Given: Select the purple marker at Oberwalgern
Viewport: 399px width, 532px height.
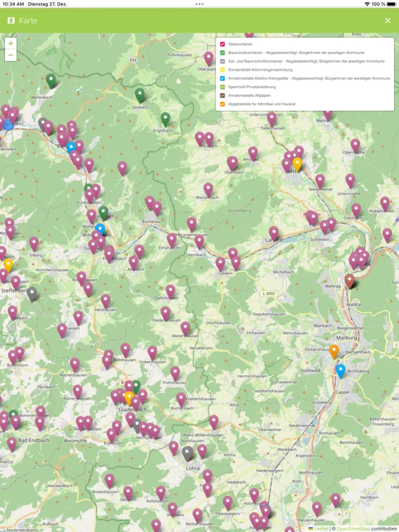Looking at the screenshot, I should coord(228,503).
